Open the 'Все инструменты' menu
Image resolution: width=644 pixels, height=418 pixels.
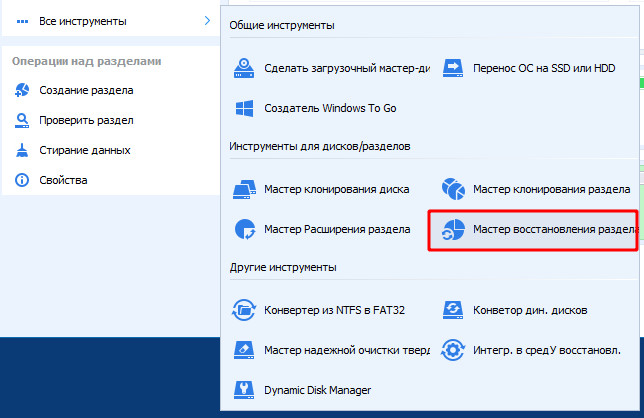83,21
